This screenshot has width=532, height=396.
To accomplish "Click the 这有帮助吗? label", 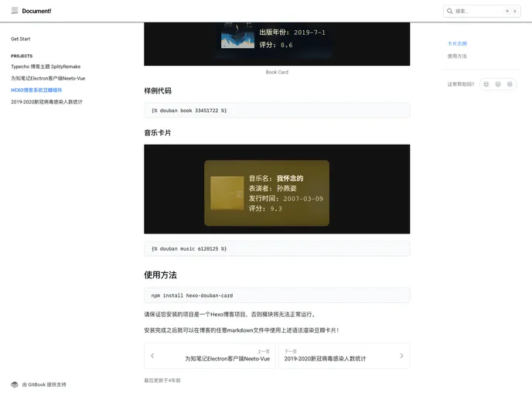I will point(460,84).
